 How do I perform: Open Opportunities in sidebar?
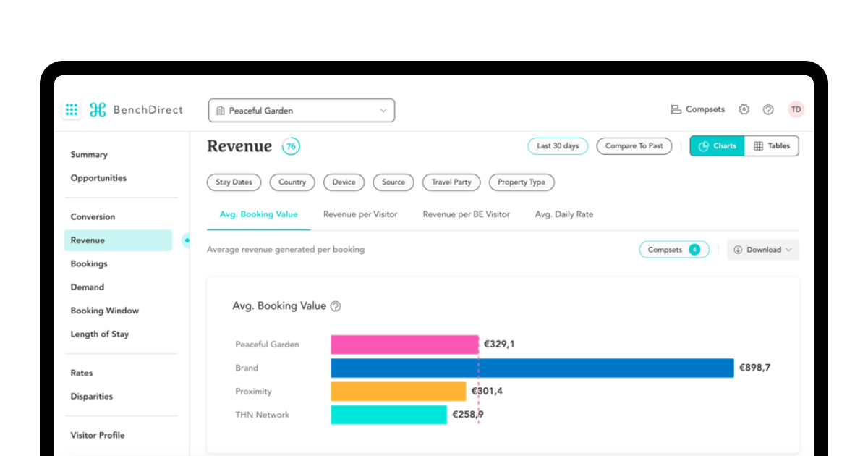(98, 178)
